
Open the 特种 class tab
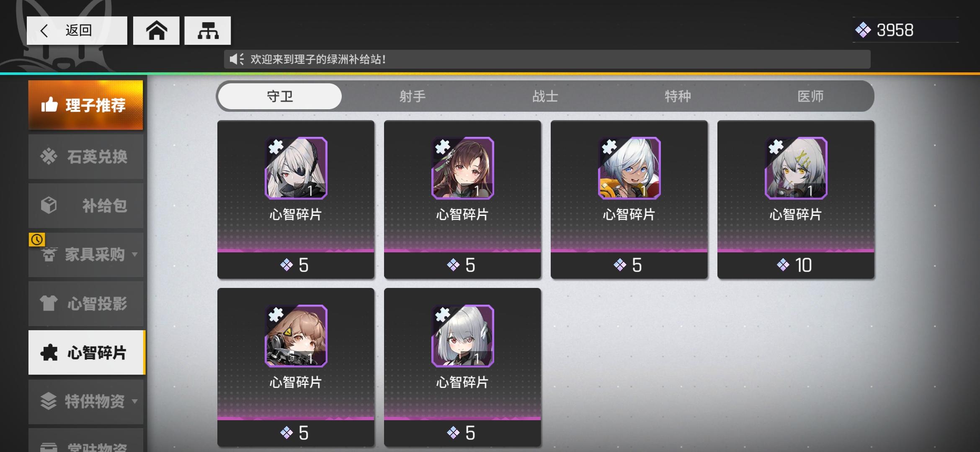pos(678,96)
